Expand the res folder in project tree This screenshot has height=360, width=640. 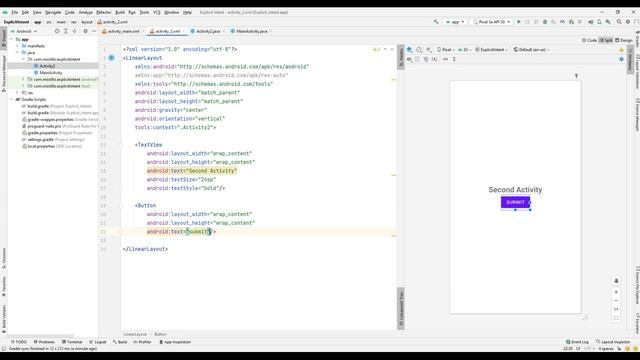click(18, 93)
